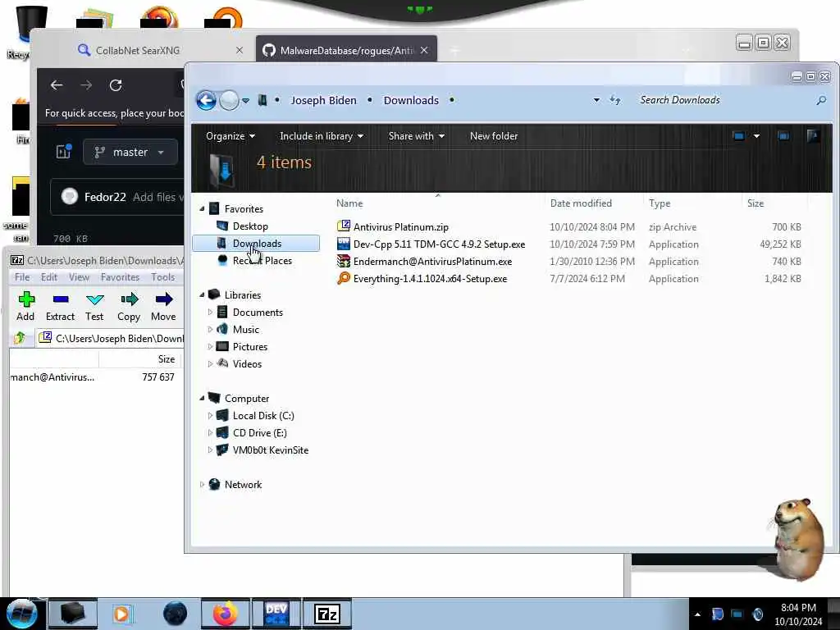
Task: Click Add button in 7-Zip toolbar
Action: (25, 307)
